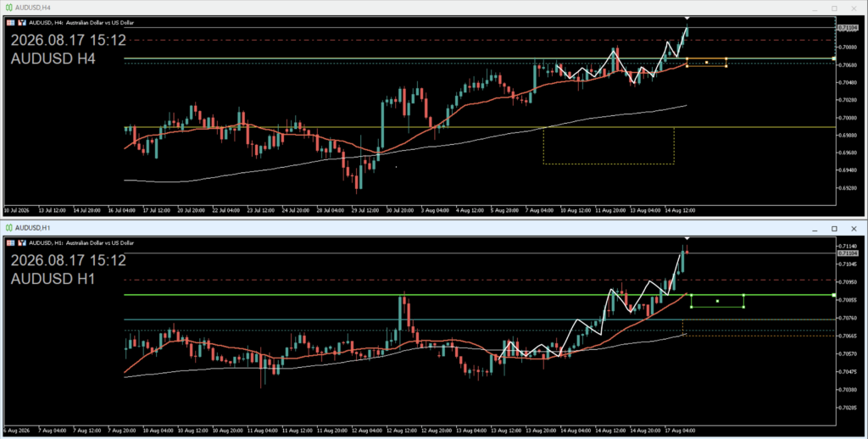Click the 14 Aug 12:00 label on H4 axis

[681, 210]
